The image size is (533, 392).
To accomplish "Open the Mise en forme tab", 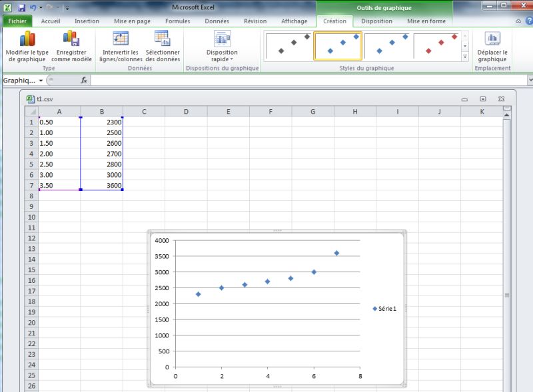I will coord(426,21).
